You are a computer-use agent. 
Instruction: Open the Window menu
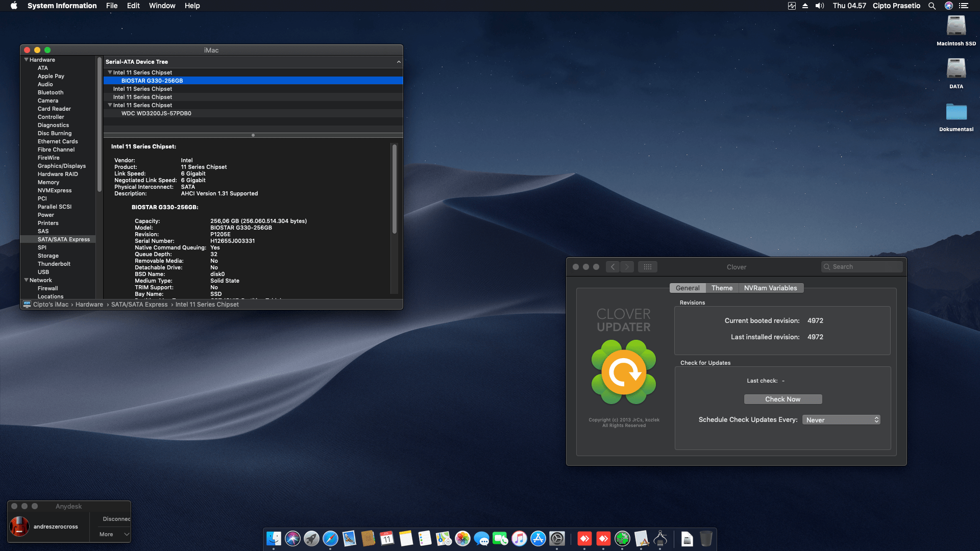click(x=162, y=6)
